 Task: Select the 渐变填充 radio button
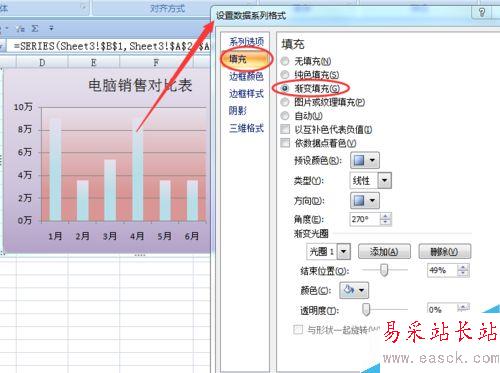coord(285,88)
